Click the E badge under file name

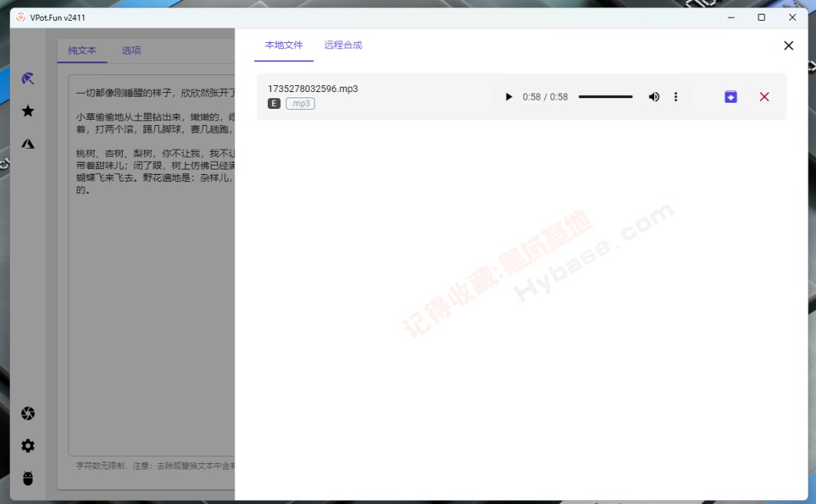click(x=274, y=104)
